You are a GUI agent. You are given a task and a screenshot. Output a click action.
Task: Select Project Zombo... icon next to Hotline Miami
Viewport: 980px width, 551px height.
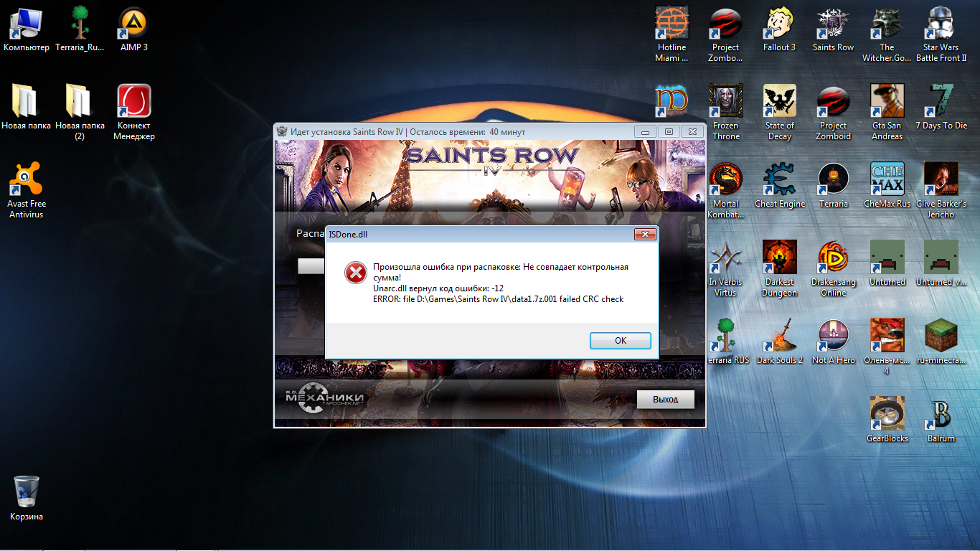725,35
